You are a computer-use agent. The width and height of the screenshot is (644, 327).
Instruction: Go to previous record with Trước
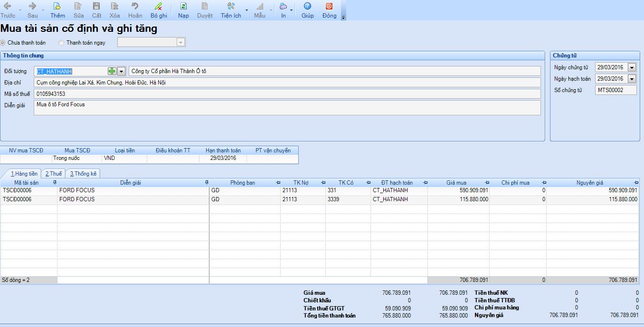8,10
